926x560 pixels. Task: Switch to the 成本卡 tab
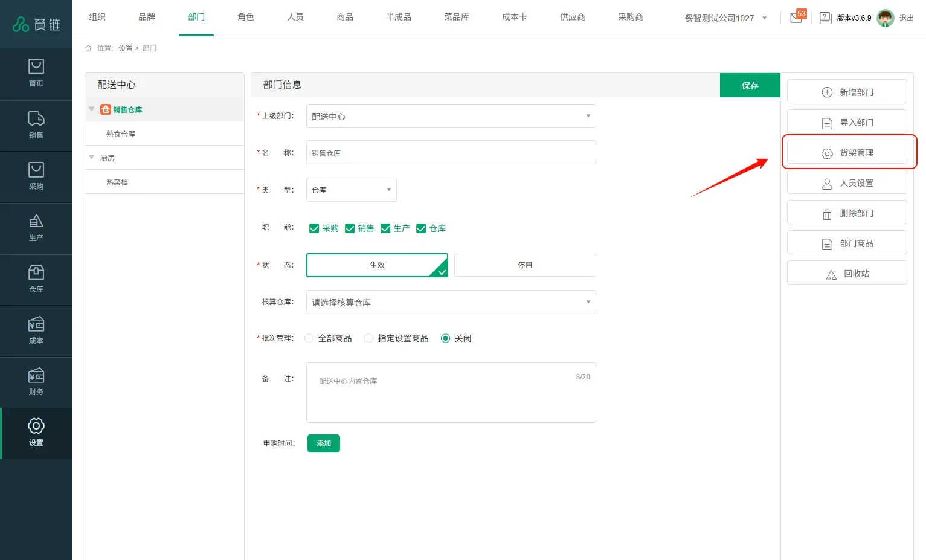pos(514,17)
